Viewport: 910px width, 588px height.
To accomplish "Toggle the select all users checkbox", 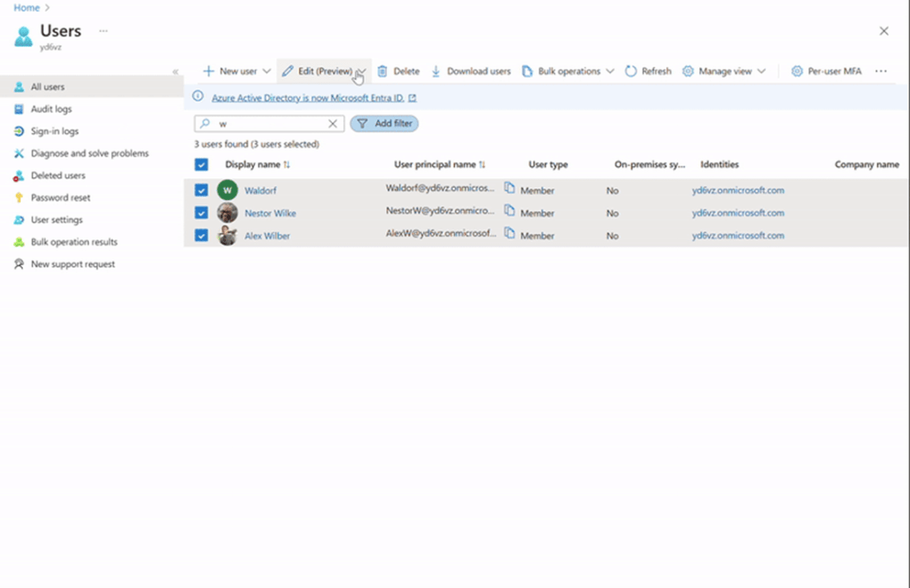I will (x=201, y=165).
